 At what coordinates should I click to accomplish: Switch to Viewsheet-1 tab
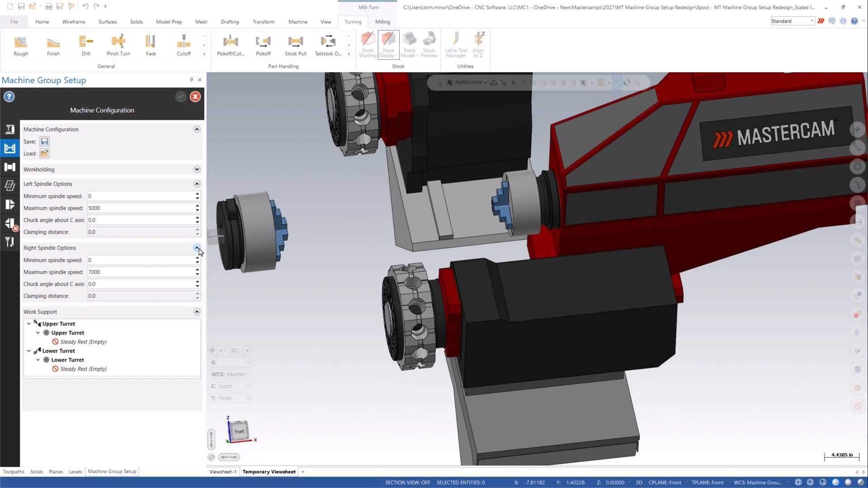223,472
